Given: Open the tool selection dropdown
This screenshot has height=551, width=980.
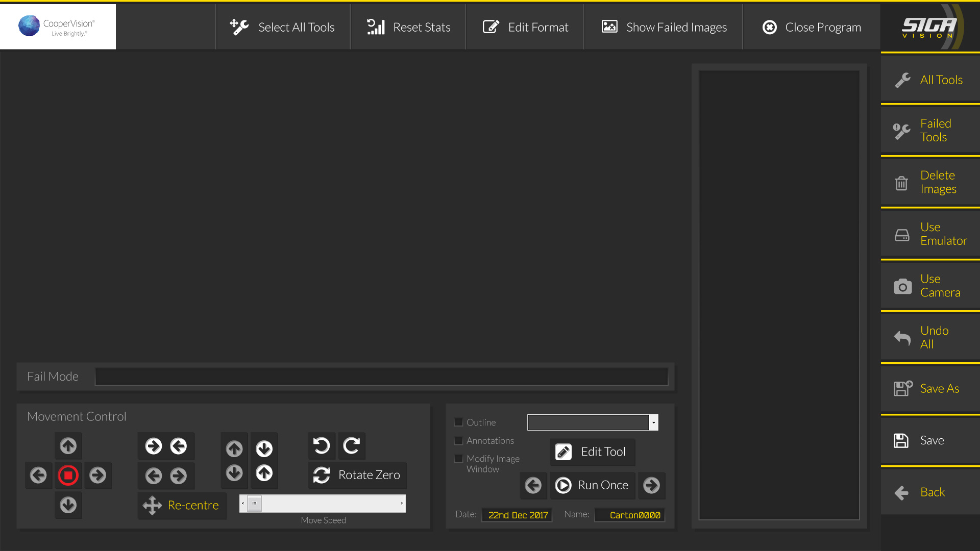Looking at the screenshot, I should pos(653,422).
